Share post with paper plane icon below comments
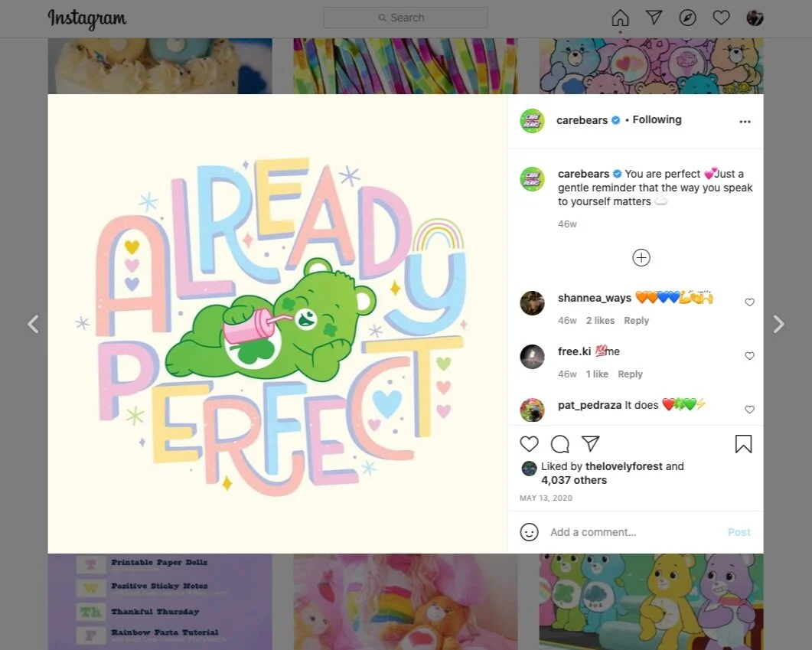The width and height of the screenshot is (812, 650). pyautogui.click(x=590, y=443)
